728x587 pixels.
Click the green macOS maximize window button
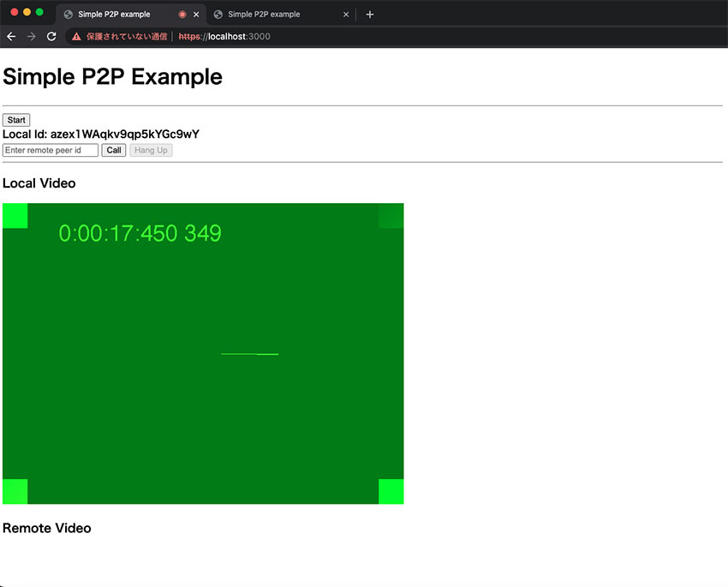[x=39, y=12]
